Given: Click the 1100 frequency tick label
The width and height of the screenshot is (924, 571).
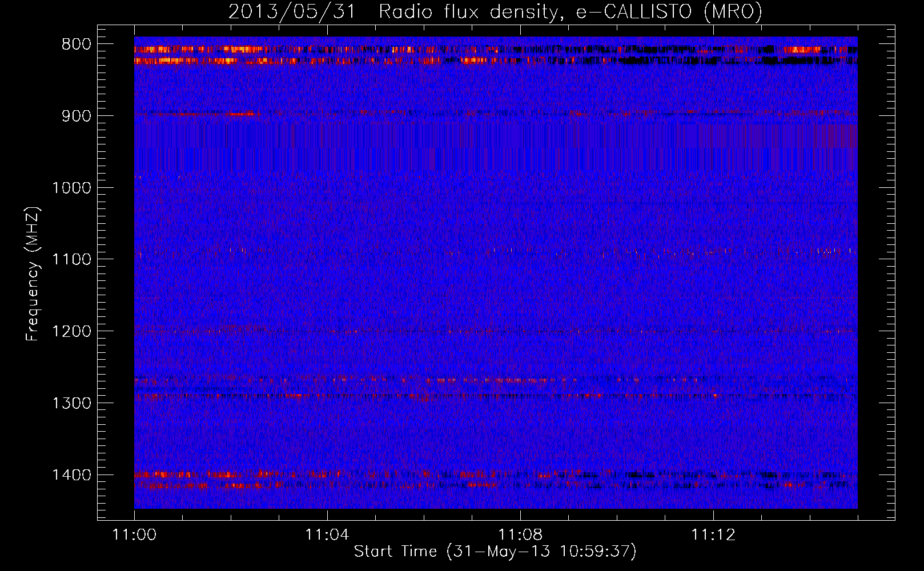Looking at the screenshot, I should [x=71, y=260].
